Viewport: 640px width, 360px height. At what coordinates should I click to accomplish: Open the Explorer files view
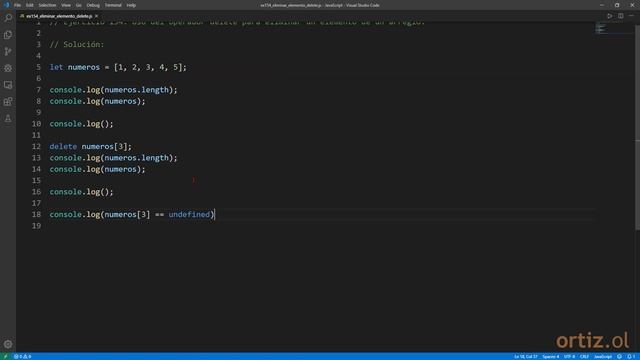point(8,35)
